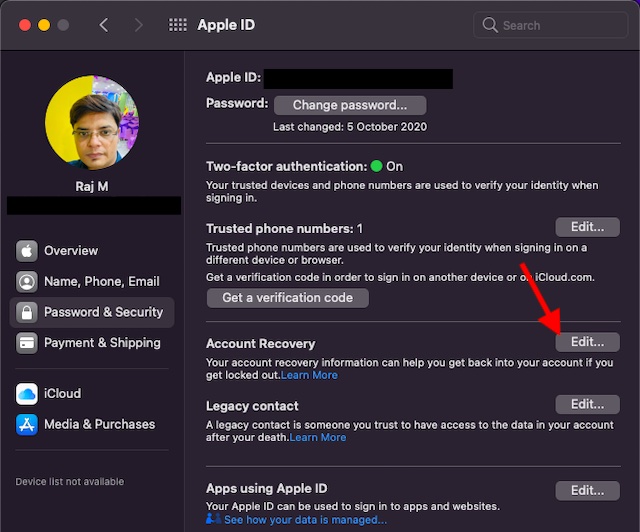Show all preferences via grid icon
Image resolution: width=640 pixels, height=532 pixels.
pyautogui.click(x=178, y=25)
